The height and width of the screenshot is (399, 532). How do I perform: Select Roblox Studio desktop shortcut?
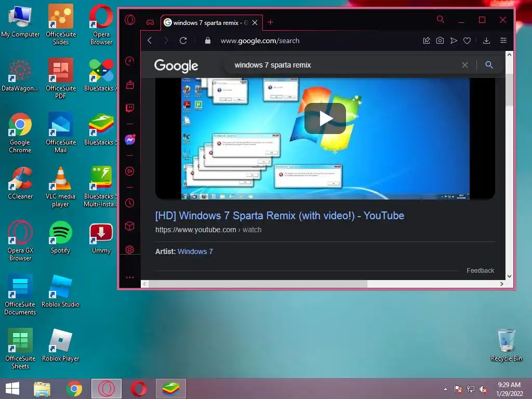pos(60,291)
